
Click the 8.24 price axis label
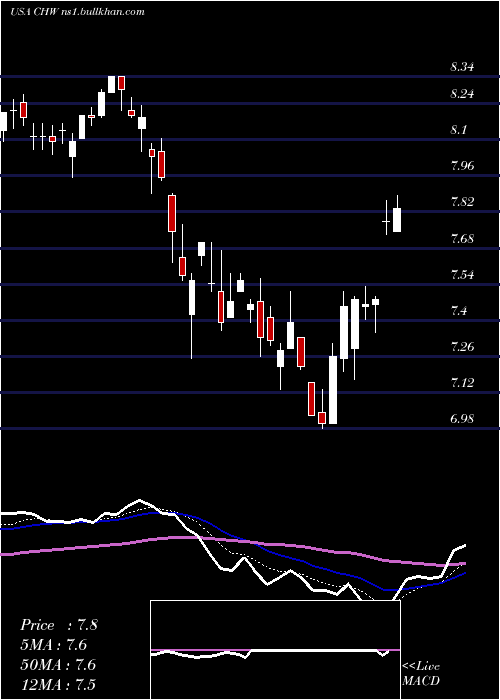pyautogui.click(x=462, y=94)
